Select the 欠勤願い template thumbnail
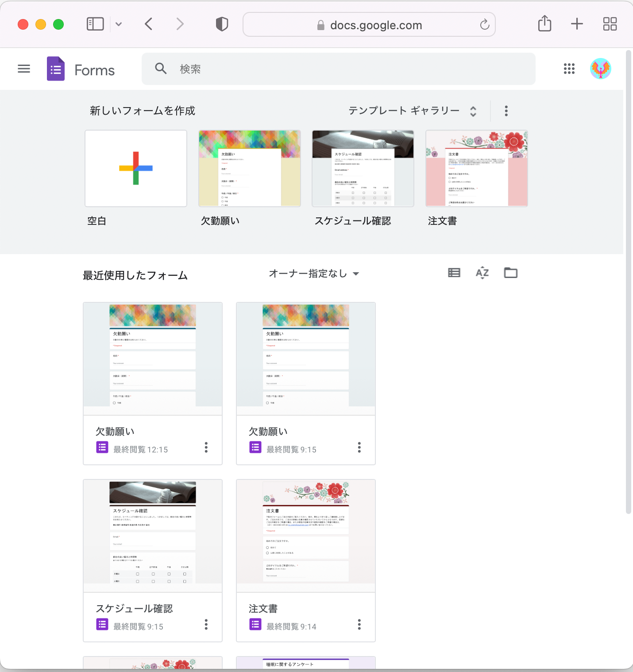The width and height of the screenshot is (633, 672). point(250,168)
